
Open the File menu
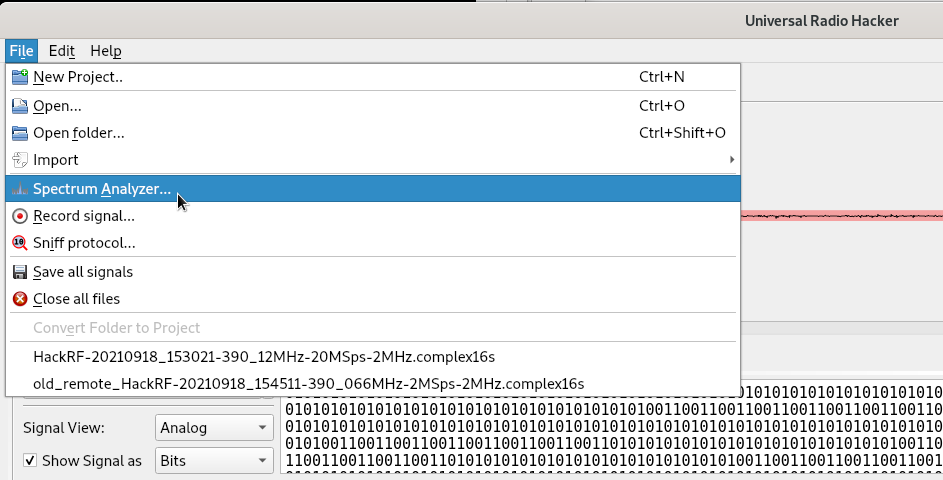(21, 51)
